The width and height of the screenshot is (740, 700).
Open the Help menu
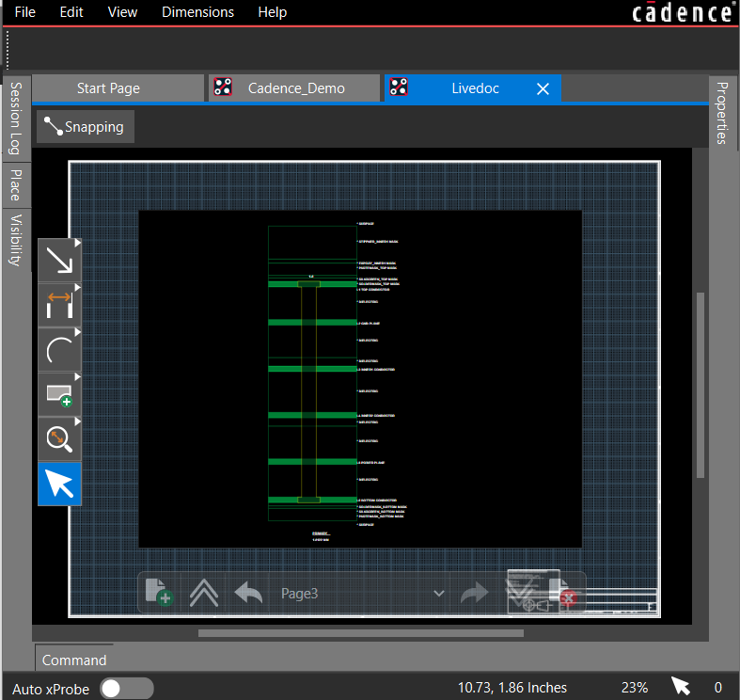click(x=273, y=12)
